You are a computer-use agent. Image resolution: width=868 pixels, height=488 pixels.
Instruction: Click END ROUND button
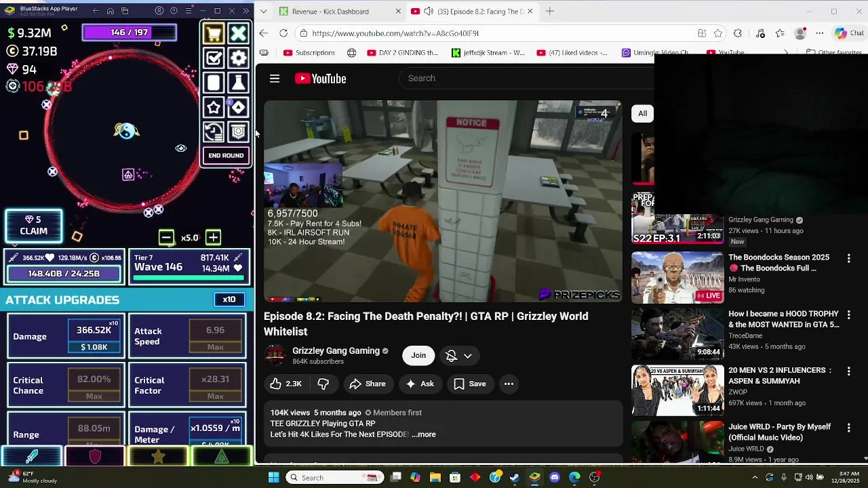(226, 156)
